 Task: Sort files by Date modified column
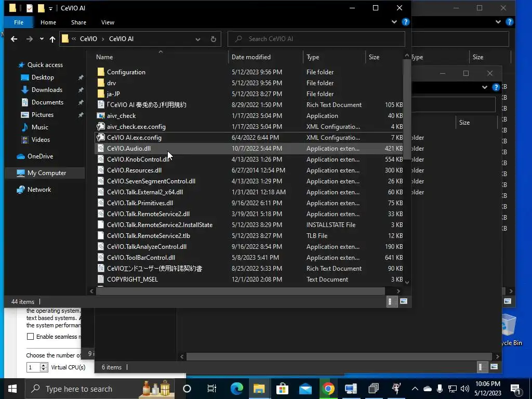click(x=251, y=57)
